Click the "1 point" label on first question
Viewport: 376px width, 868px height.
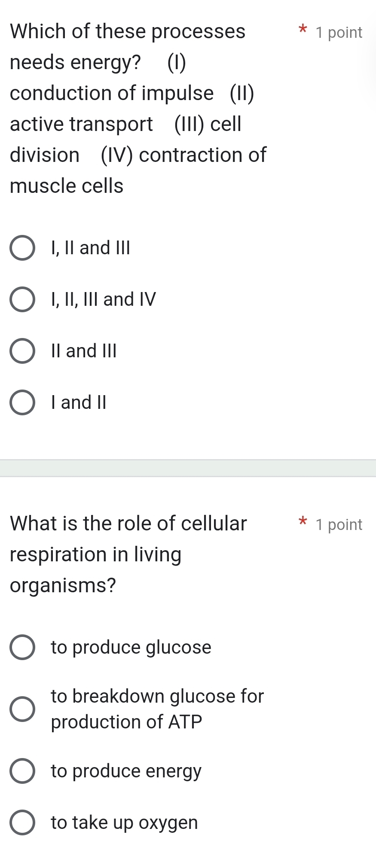point(339,32)
